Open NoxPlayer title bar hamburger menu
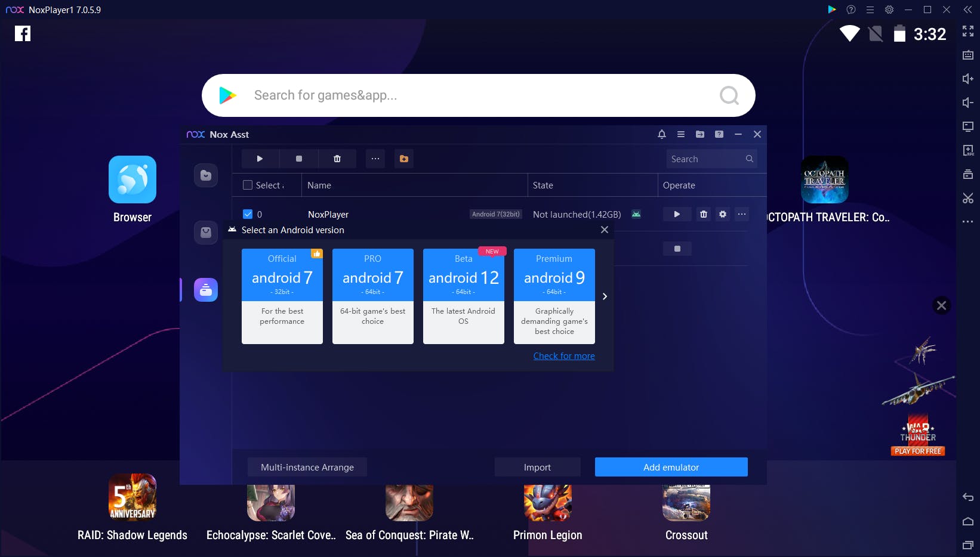 (870, 10)
